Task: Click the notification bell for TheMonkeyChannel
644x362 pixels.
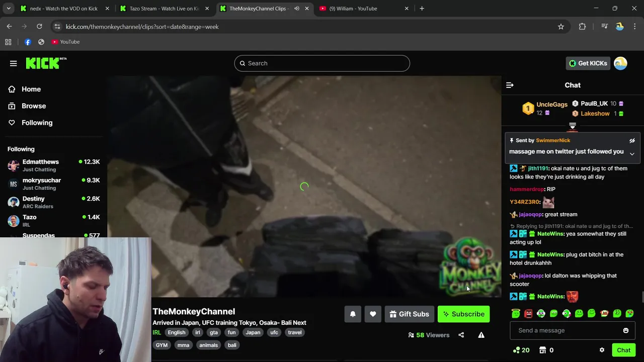Action: [353, 314]
